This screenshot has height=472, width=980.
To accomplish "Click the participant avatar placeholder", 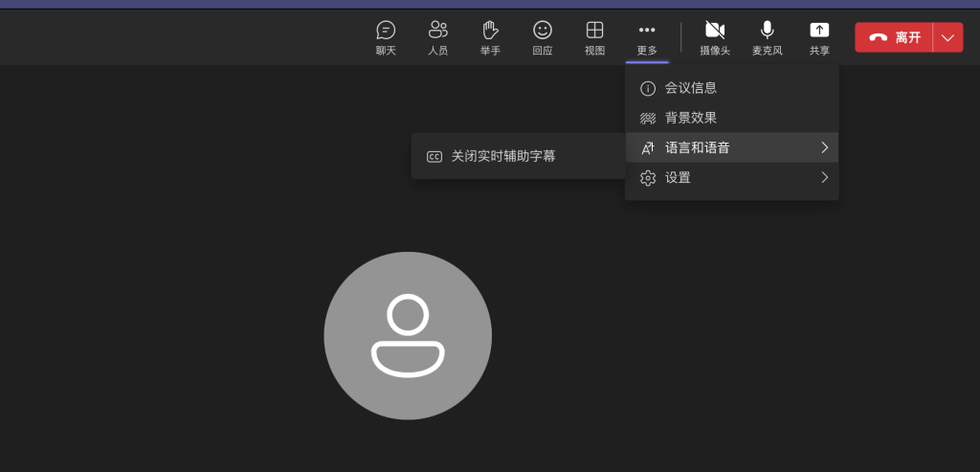I will 408,336.
